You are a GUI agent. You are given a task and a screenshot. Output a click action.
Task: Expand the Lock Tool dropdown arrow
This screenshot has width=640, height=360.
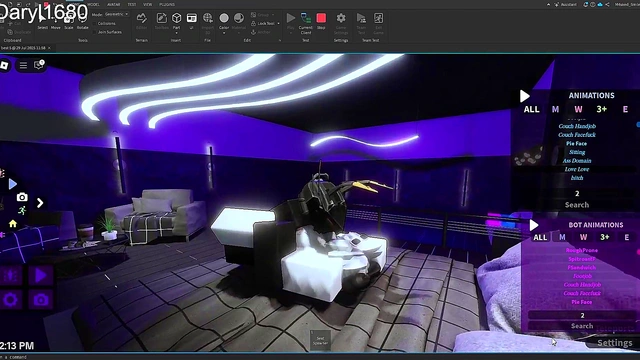[x=279, y=23]
